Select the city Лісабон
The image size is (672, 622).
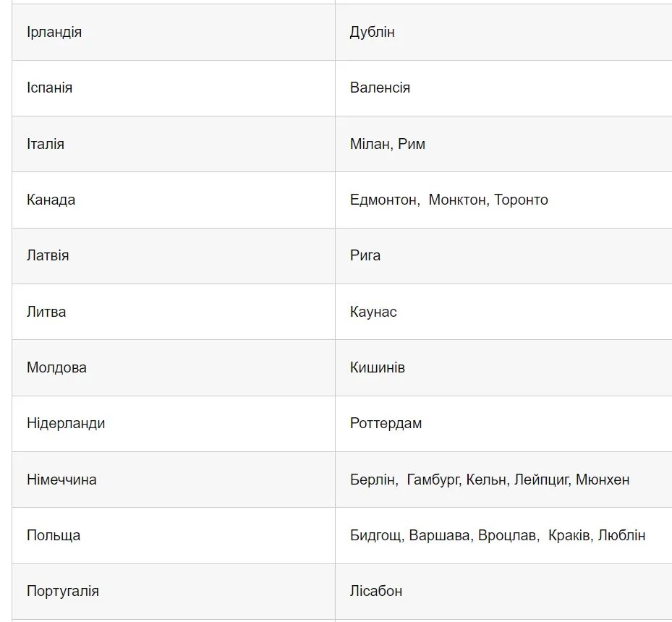pos(376,592)
